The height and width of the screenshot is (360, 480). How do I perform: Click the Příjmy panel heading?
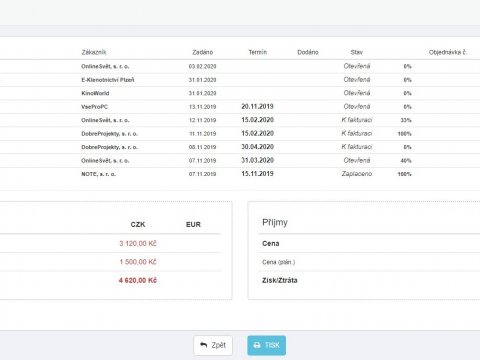(x=275, y=223)
